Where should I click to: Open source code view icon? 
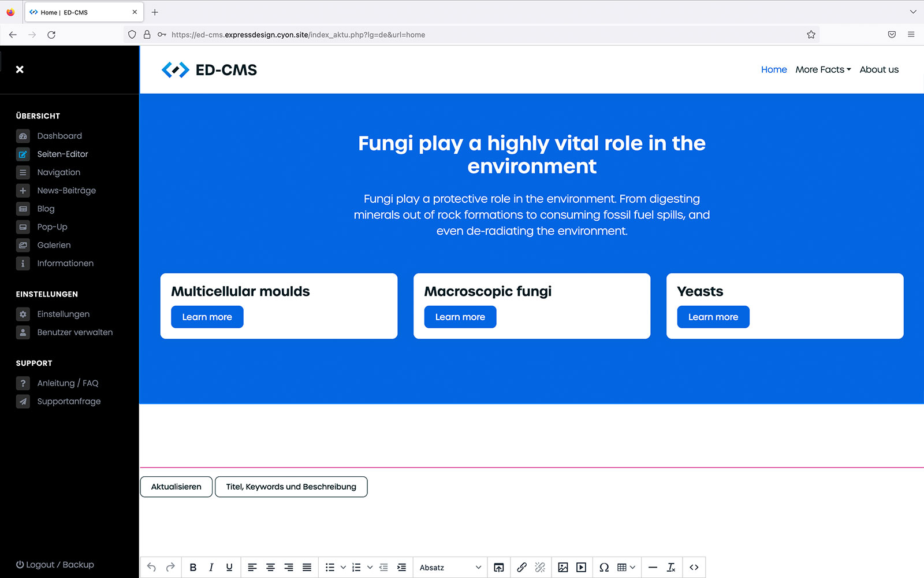pos(694,568)
